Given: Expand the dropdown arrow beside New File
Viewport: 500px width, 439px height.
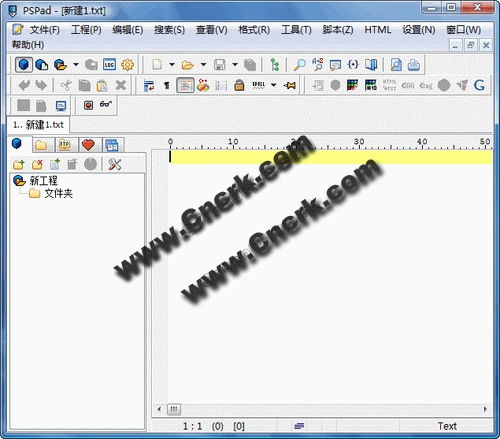Looking at the screenshot, I should [x=172, y=65].
